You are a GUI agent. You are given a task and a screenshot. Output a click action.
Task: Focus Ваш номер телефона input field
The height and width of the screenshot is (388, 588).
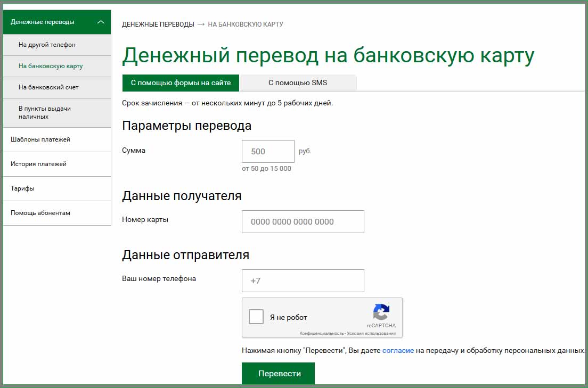click(303, 281)
